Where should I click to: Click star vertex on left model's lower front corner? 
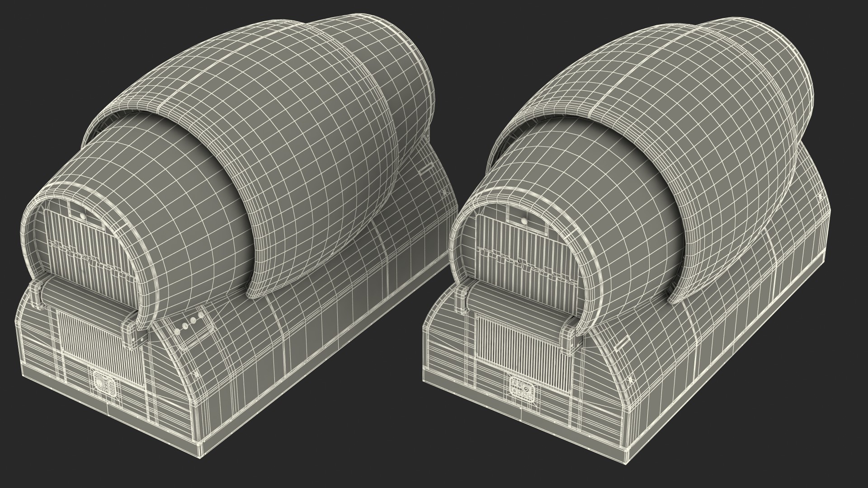197,374
